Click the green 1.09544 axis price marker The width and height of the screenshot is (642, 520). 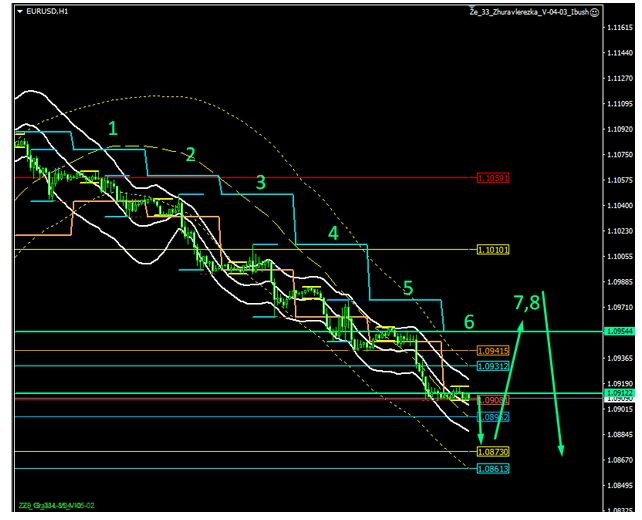[x=618, y=331]
